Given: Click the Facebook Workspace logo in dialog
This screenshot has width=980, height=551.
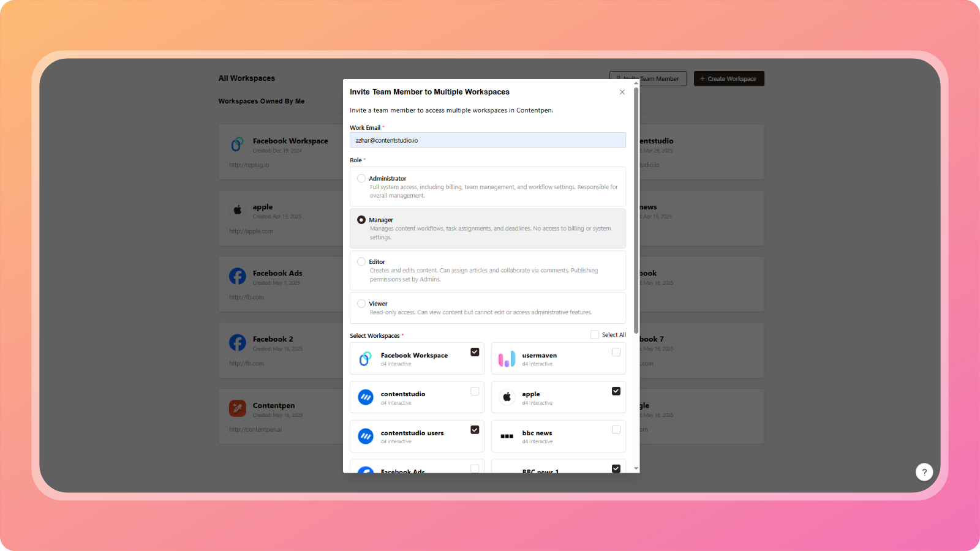Looking at the screenshot, I should tap(366, 359).
